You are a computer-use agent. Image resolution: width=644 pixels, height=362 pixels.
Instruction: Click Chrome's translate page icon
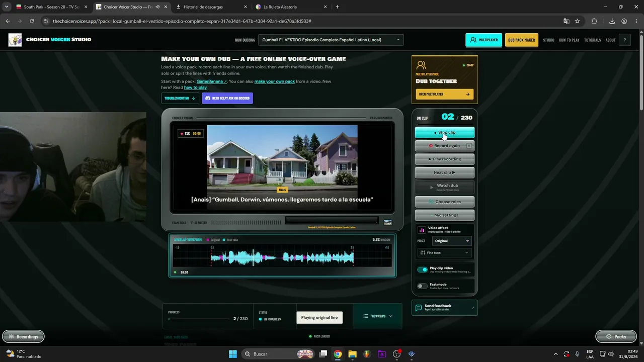[x=567, y=21]
